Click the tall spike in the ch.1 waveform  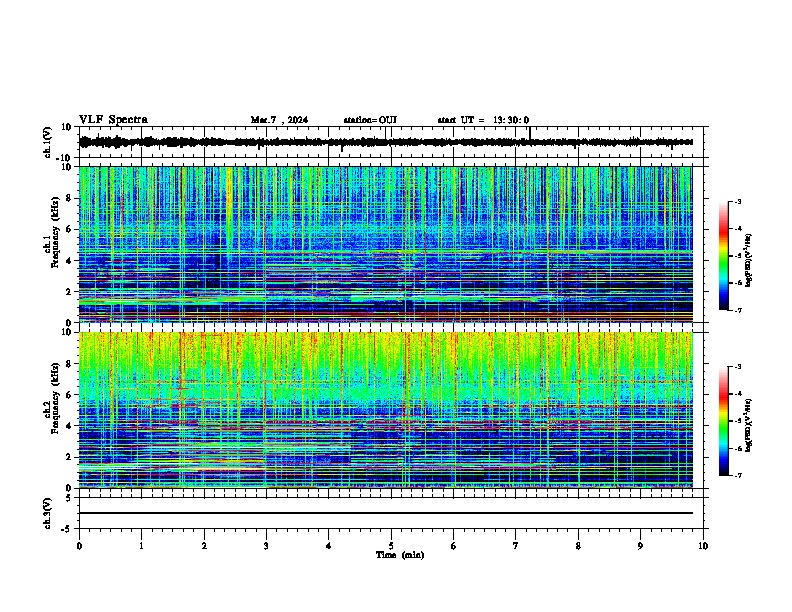pyautogui.click(x=529, y=134)
